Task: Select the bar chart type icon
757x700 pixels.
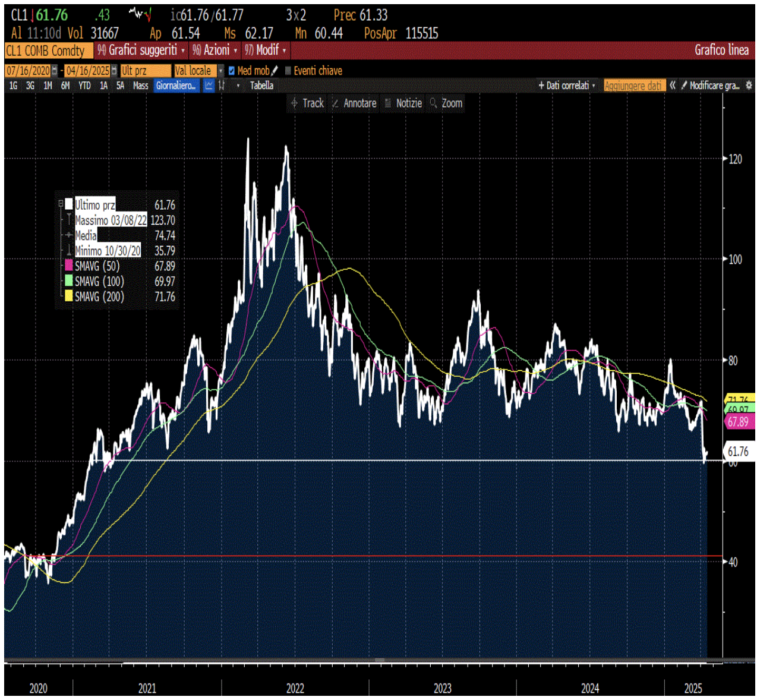Action: click(x=222, y=86)
